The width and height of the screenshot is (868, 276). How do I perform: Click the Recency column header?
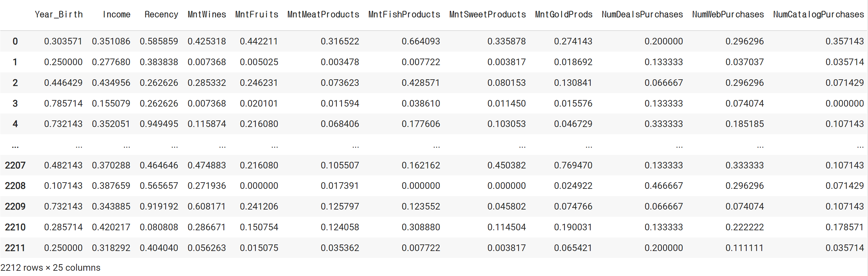click(x=161, y=14)
